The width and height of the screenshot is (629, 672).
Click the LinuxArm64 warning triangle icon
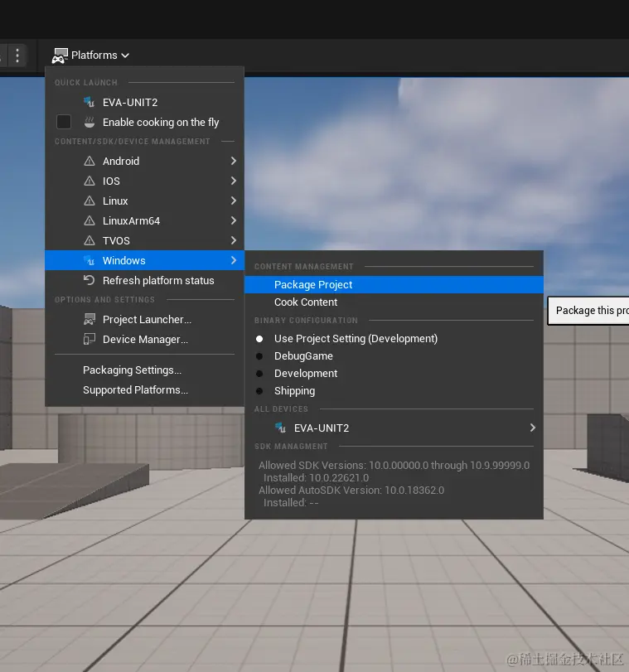tap(90, 220)
